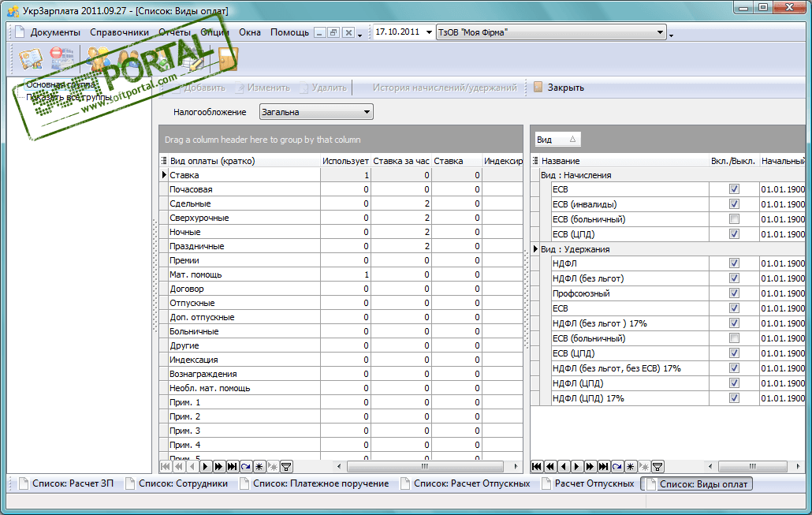Viewport: 812px width, 515px height.
Task: Open the date picker dropdown 17.10.2011
Action: 429,32
